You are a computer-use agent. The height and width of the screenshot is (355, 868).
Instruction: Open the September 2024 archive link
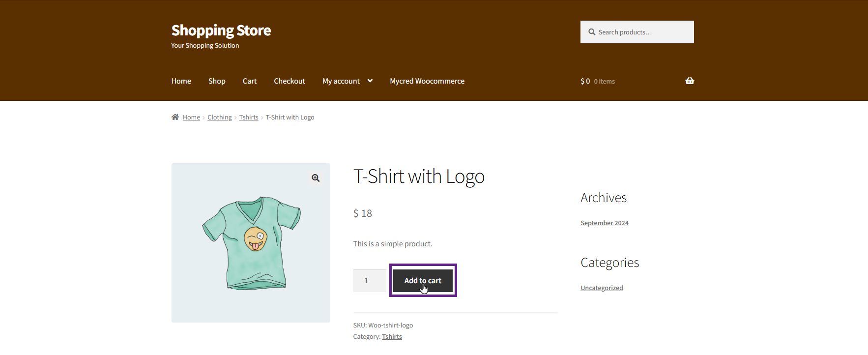pyautogui.click(x=604, y=223)
